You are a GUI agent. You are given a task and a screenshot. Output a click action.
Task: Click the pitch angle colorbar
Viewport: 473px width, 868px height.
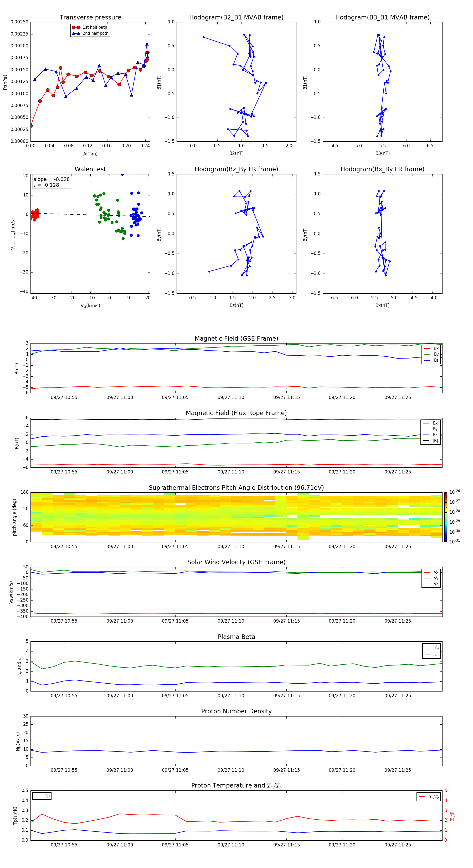click(445, 517)
